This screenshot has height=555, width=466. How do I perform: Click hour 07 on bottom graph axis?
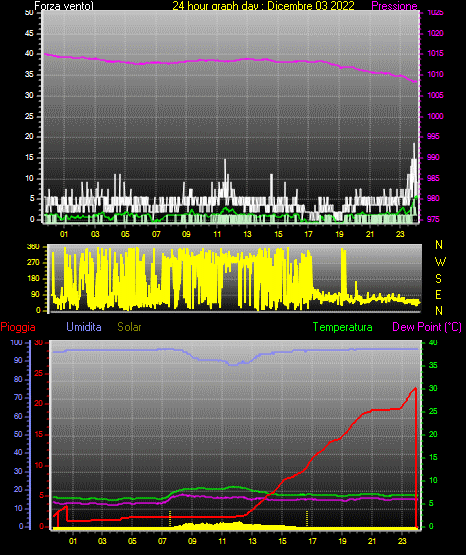[x=162, y=541]
